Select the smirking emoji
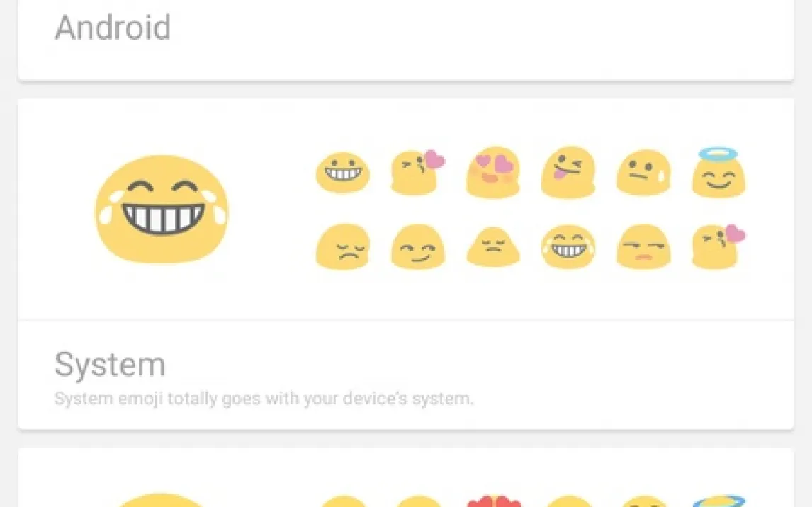Screen dimensions: 812x507 click(418, 247)
